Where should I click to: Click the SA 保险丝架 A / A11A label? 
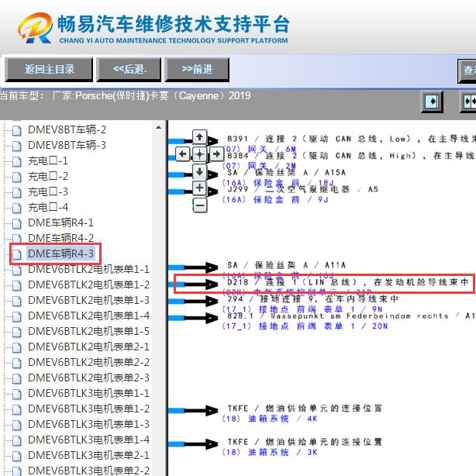pyautogui.click(x=287, y=265)
